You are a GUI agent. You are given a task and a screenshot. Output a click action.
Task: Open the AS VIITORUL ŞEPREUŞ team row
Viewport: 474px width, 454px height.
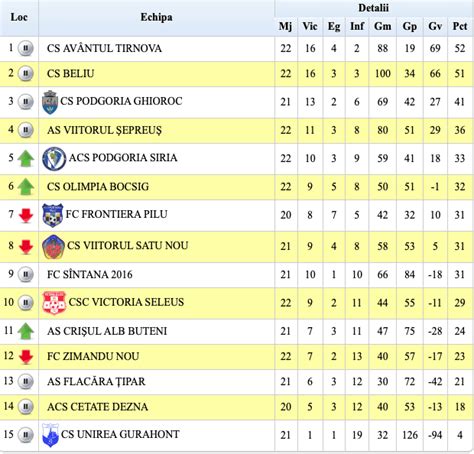(237, 130)
